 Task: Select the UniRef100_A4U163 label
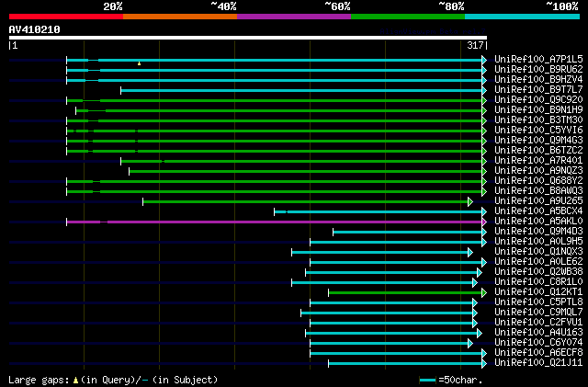click(x=538, y=333)
